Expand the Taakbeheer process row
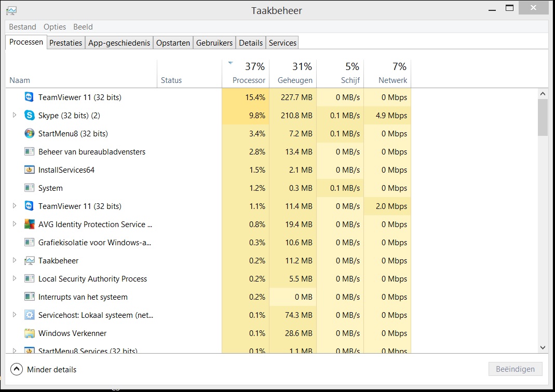The width and height of the screenshot is (555, 392). (14, 260)
